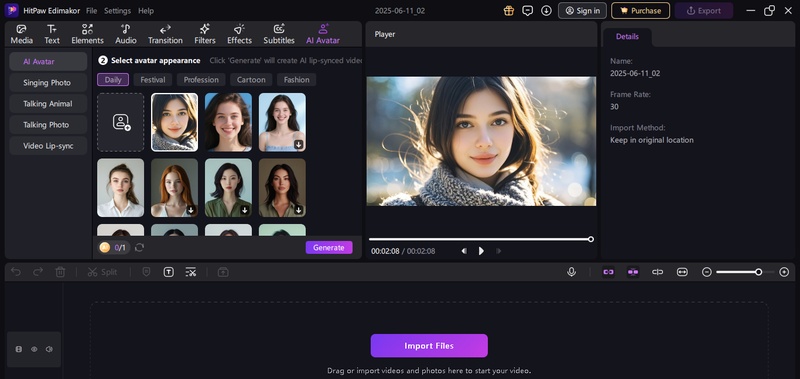This screenshot has width=800, height=379.
Task: Select the avatar in white shirt
Action: coord(120,188)
